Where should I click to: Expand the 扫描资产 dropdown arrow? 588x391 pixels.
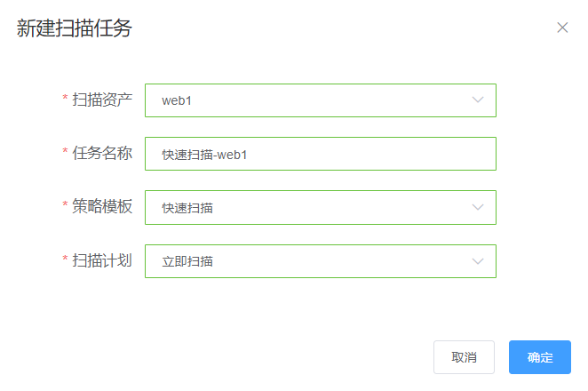tap(478, 100)
